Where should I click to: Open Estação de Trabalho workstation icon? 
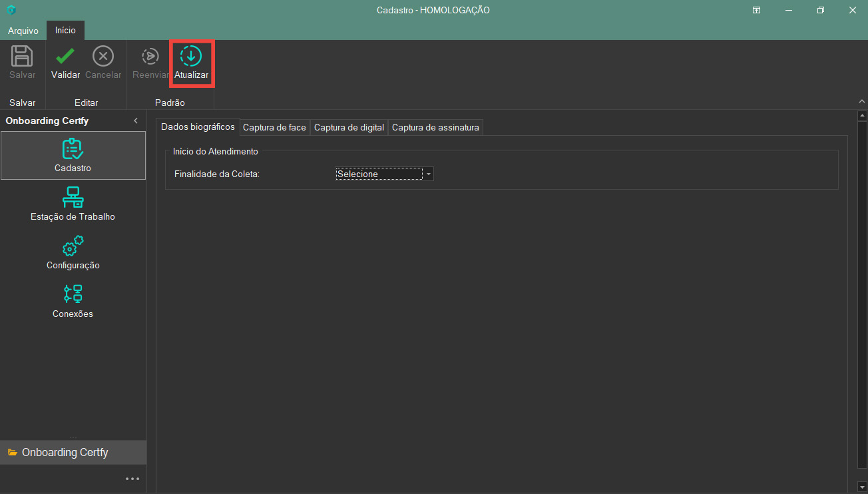(x=73, y=198)
